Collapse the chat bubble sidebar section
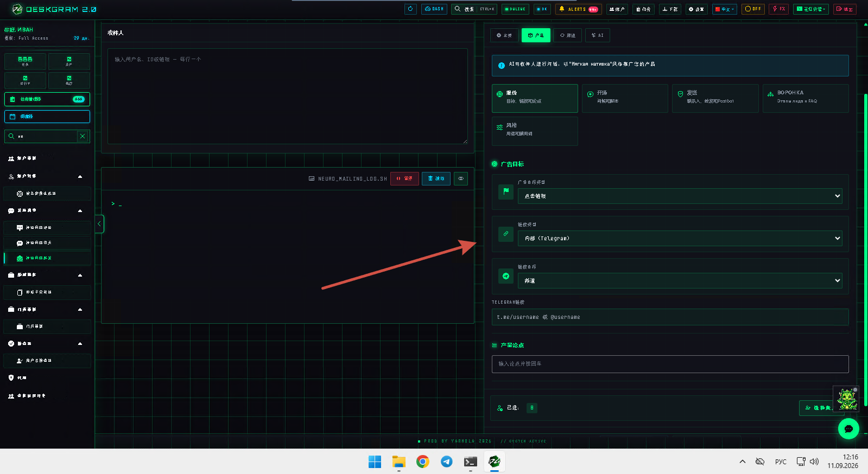 pos(80,210)
